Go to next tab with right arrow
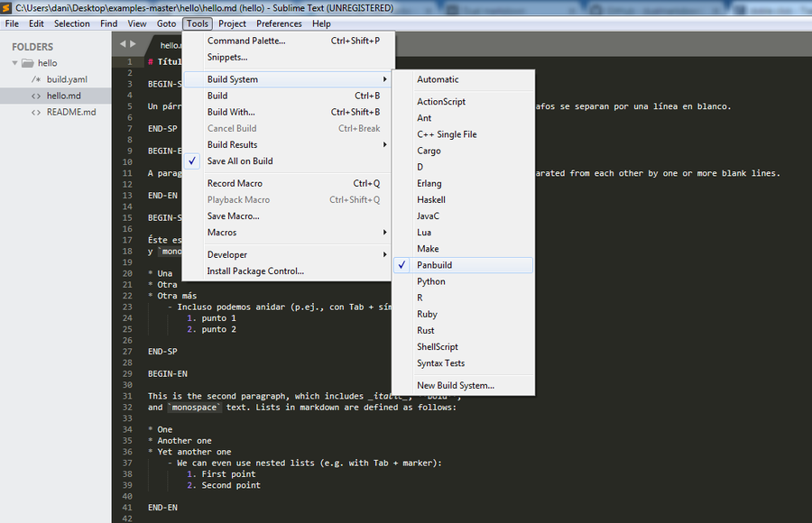The image size is (812, 523). click(134, 44)
